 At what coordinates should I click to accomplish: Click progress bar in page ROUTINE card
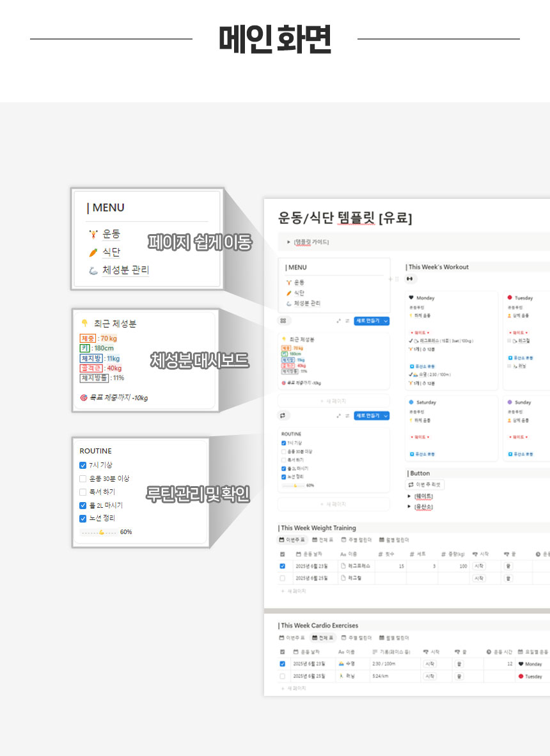tap(293, 485)
